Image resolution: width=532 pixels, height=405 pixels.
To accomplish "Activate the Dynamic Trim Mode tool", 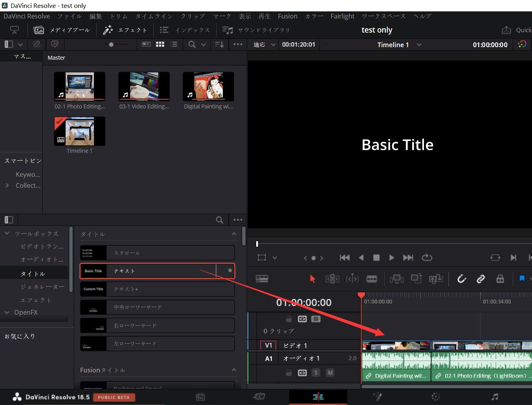I will pos(352,279).
